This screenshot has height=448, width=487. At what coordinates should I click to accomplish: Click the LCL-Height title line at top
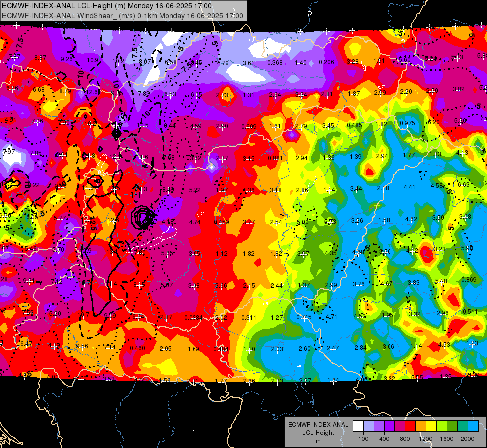click(107, 6)
